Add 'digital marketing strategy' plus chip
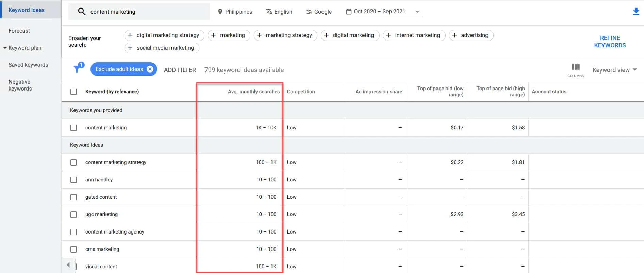The width and height of the screenshot is (644, 273). tap(130, 35)
